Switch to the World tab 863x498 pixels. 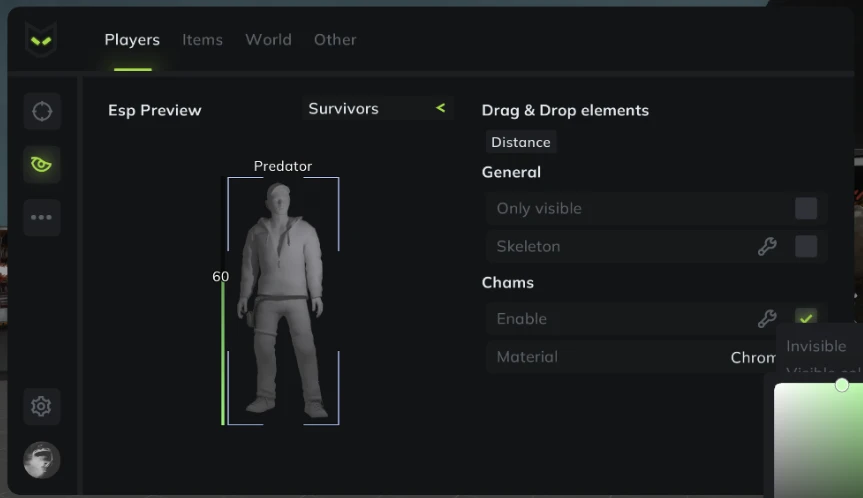coord(269,40)
